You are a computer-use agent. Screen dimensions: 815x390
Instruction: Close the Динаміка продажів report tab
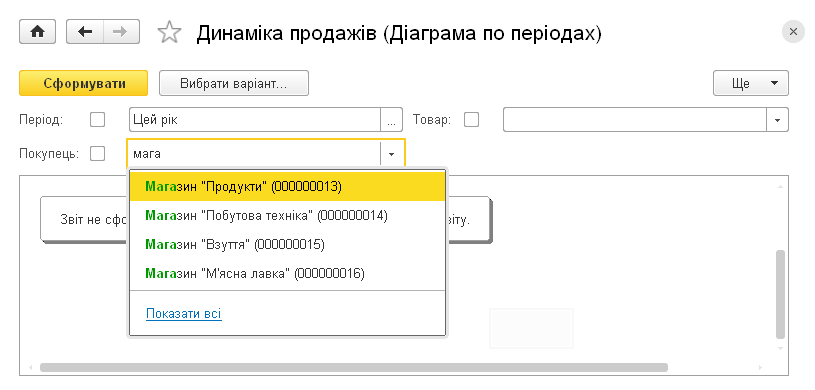coord(793,32)
